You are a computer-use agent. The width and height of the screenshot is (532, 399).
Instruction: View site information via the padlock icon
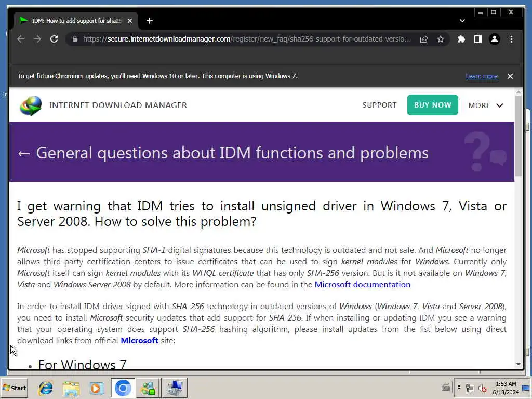click(75, 39)
